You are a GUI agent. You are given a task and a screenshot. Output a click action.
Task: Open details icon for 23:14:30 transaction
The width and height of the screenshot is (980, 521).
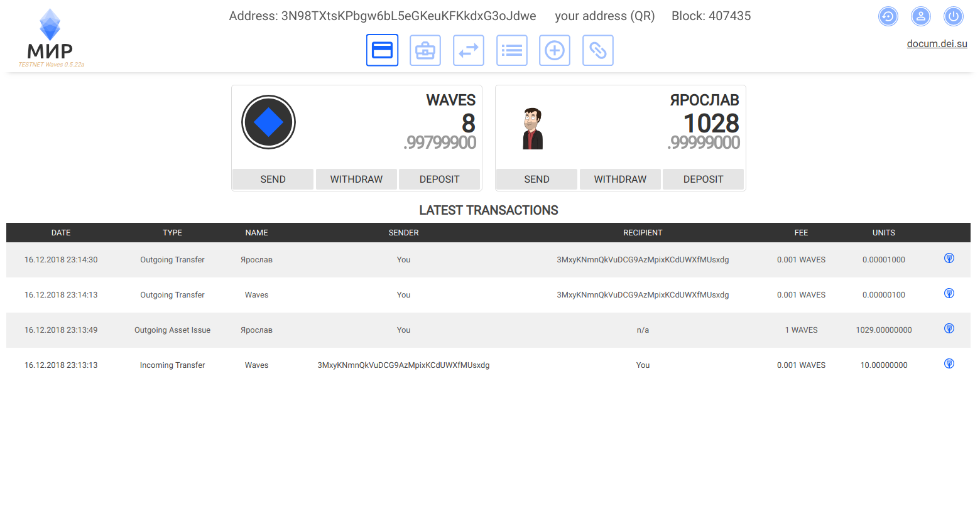tap(949, 258)
